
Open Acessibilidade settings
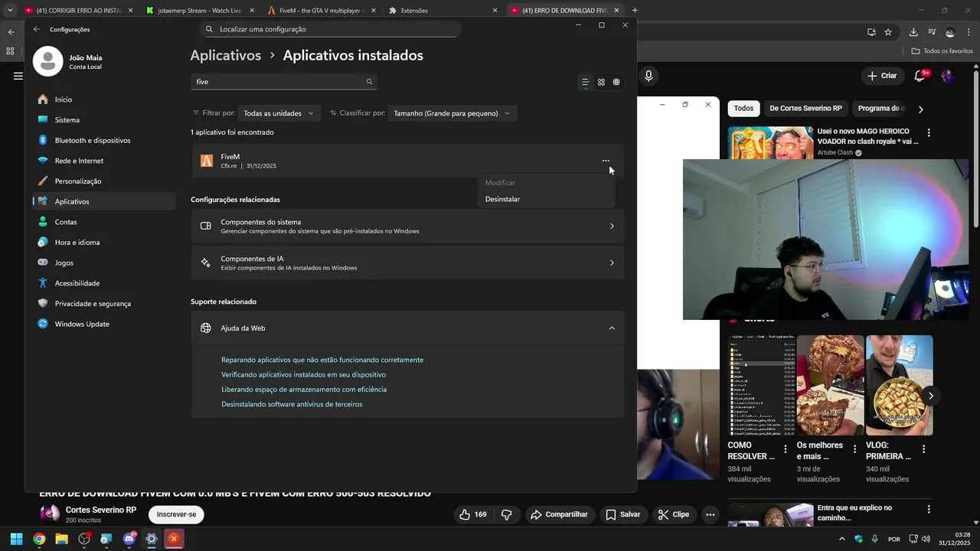point(104,283)
